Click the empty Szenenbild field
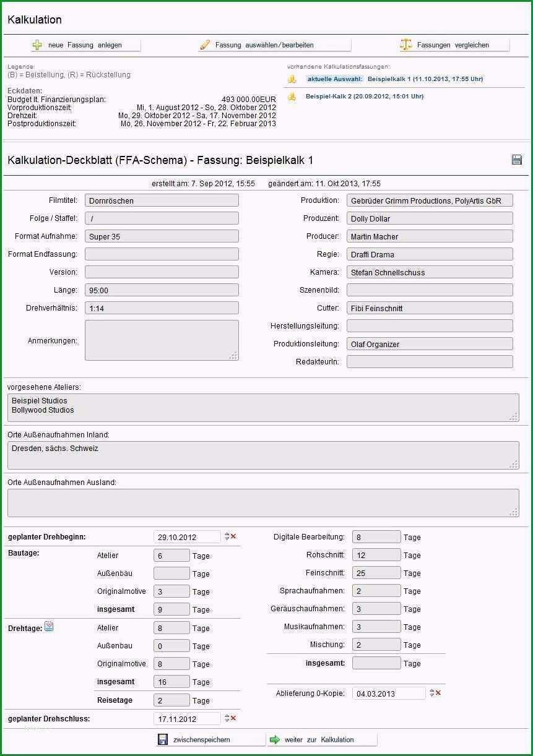 click(430, 290)
